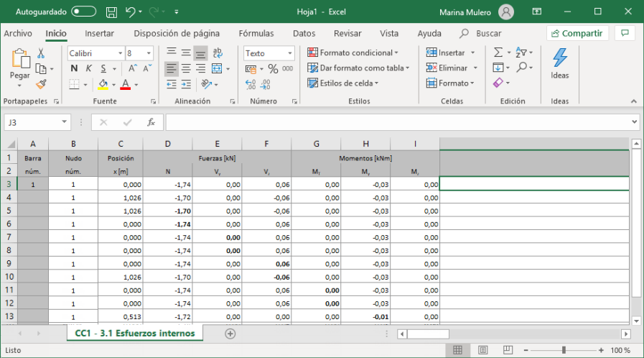Insert an AutoSum with sigma icon
Screen dimensions: 644x358
(x=498, y=52)
